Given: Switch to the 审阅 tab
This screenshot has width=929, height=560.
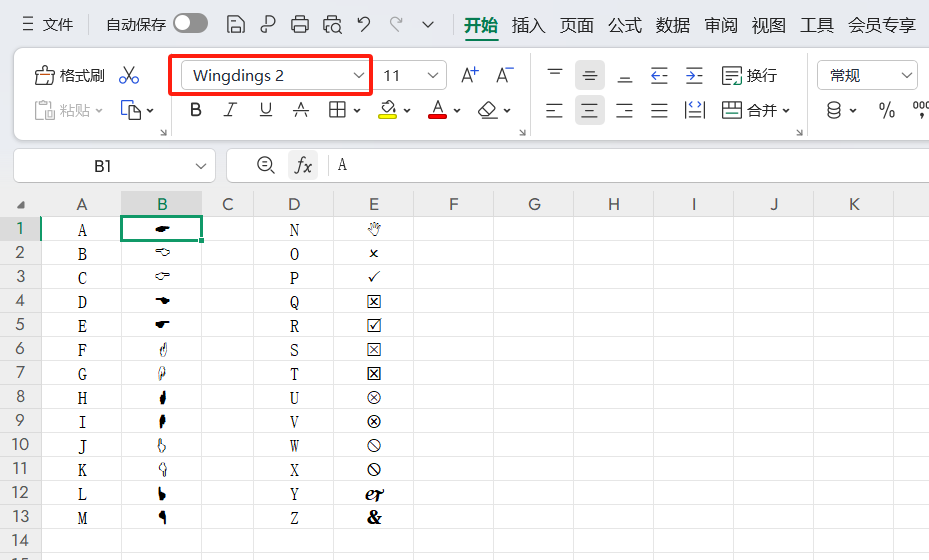Looking at the screenshot, I should [721, 25].
